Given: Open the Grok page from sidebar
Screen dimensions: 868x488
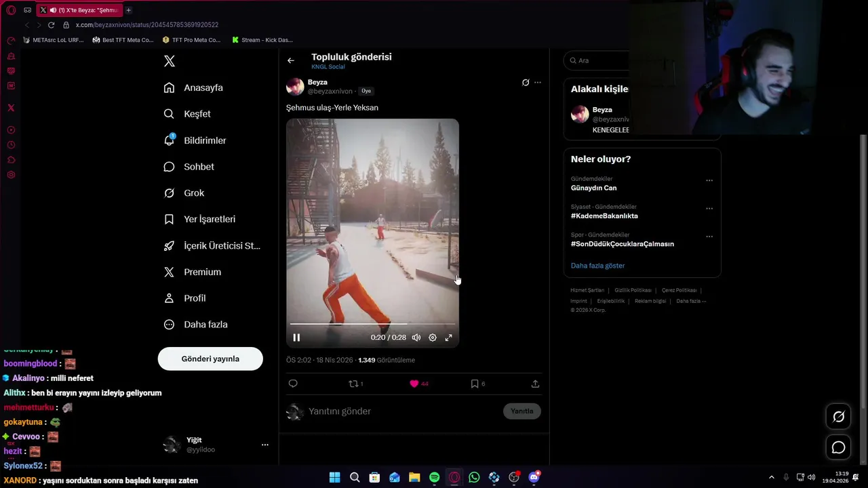Looking at the screenshot, I should click(184, 193).
